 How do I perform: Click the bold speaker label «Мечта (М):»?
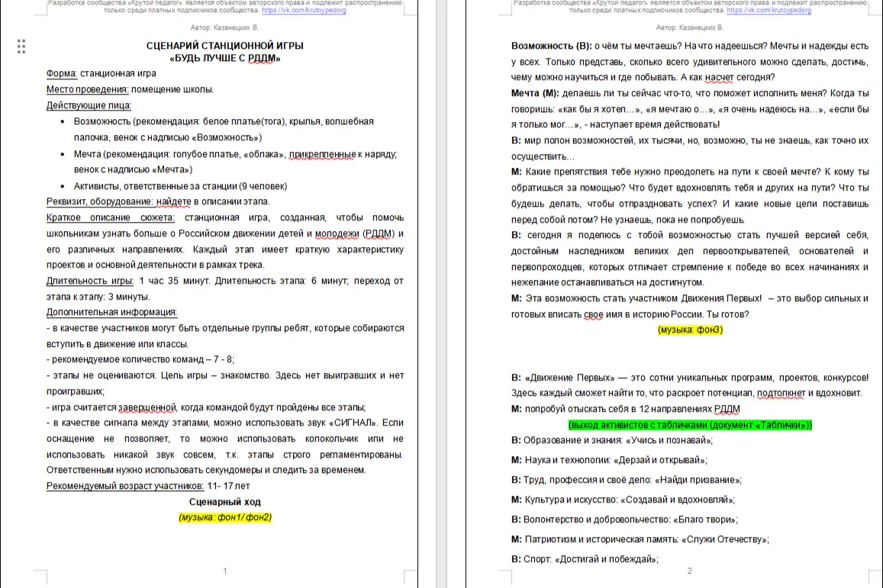(535, 93)
